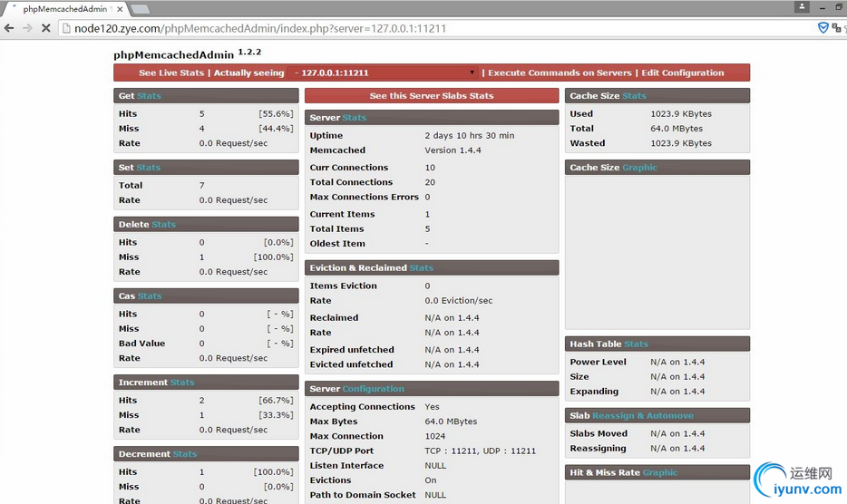Select the phpMemcachedAdmin tab
Image resolution: width=847 pixels, height=504 pixels.
[x=64, y=9]
